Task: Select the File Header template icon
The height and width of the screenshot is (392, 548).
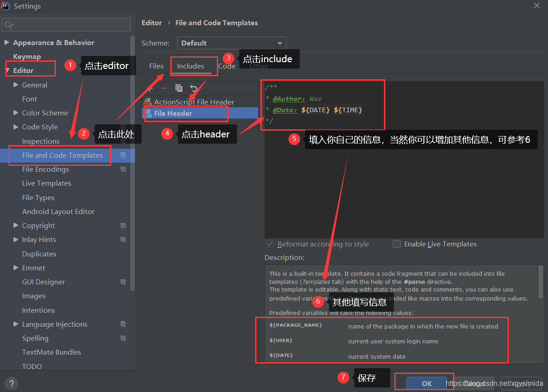Action: coord(149,114)
